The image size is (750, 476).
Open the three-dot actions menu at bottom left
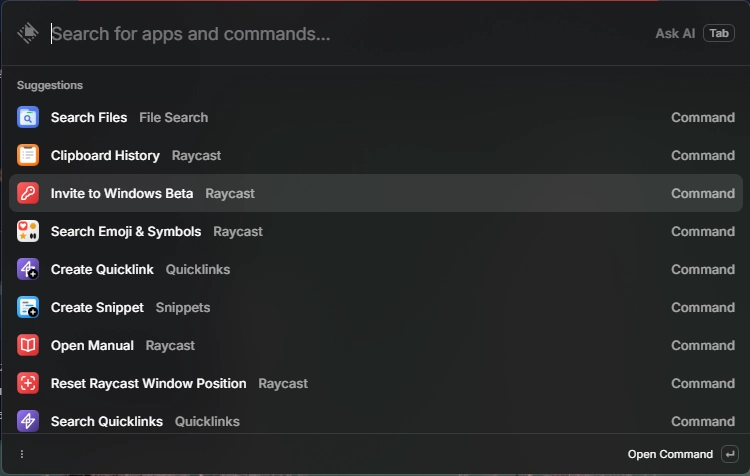pyautogui.click(x=22, y=454)
